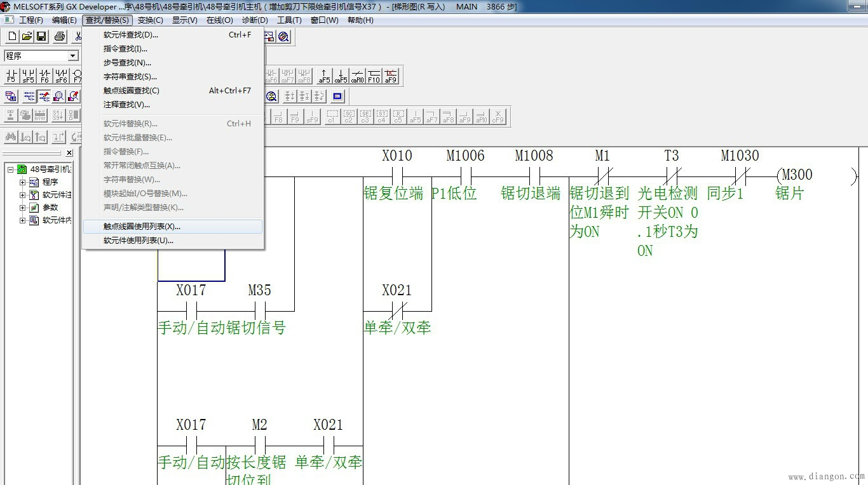The width and height of the screenshot is (868, 485).
Task: Open the 程序 dropdown combo box
Action: (x=72, y=56)
